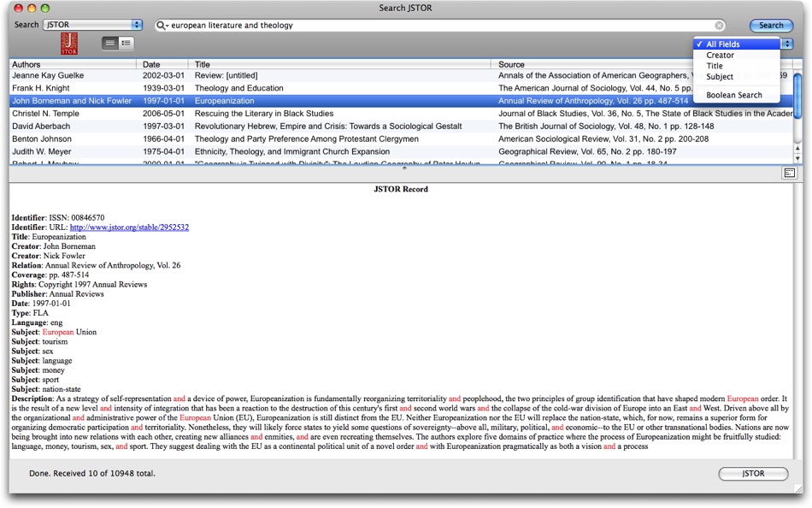Switch to plain list view icon
Viewport: 812px width, 508px height.
click(109, 43)
